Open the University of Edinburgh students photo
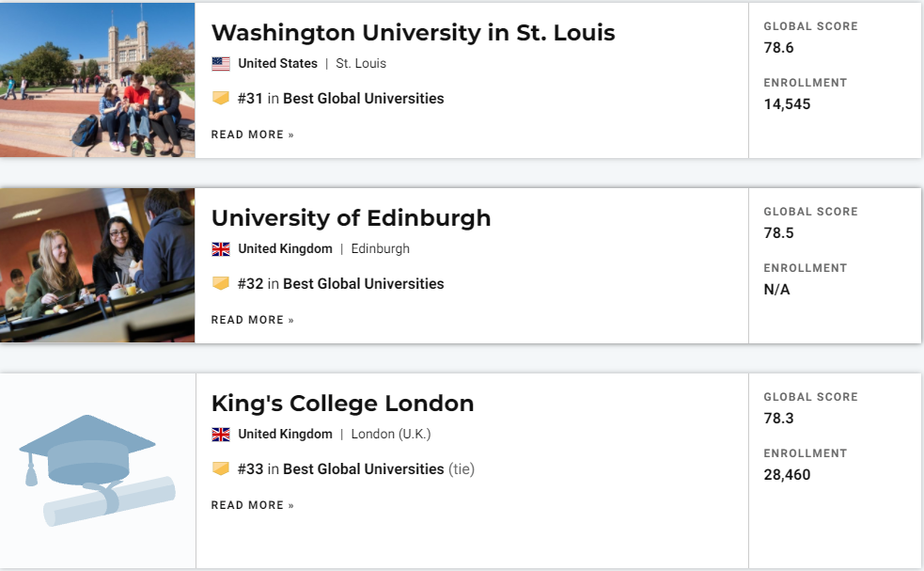The height and width of the screenshot is (571, 924). tap(97, 265)
